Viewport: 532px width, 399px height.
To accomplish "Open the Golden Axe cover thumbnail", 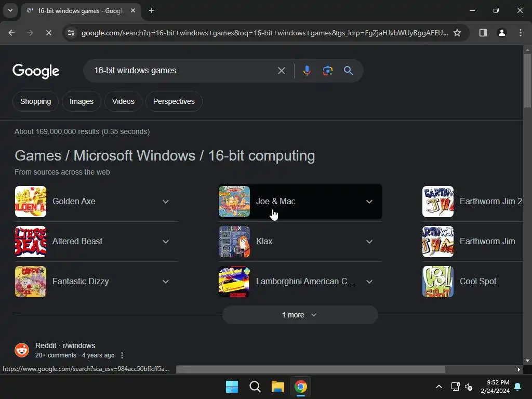I will [x=31, y=202].
